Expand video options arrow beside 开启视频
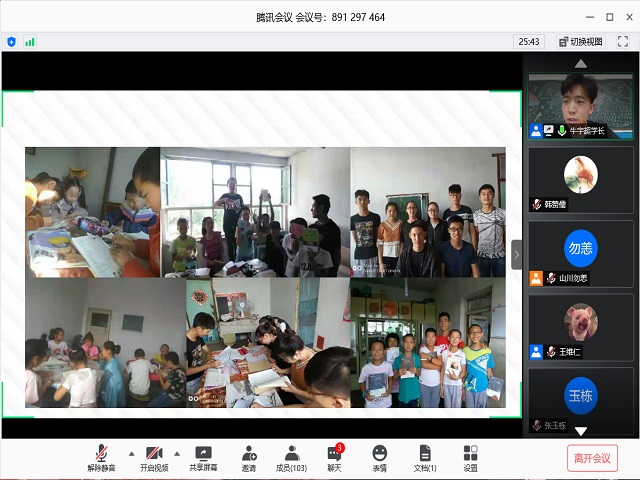640x480 pixels. 177,452
